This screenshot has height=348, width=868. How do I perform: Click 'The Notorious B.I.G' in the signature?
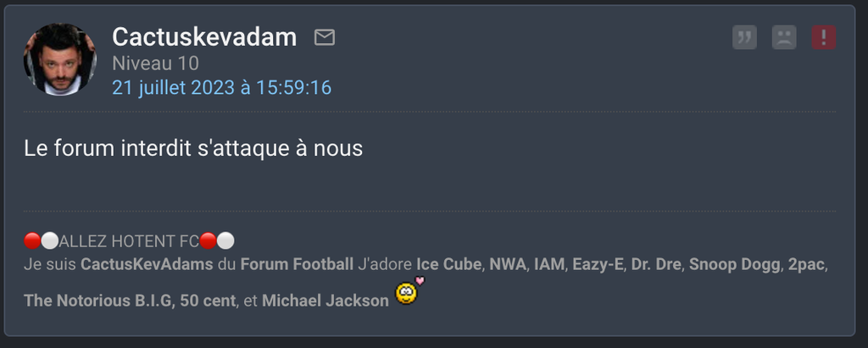pyautogui.click(x=98, y=301)
